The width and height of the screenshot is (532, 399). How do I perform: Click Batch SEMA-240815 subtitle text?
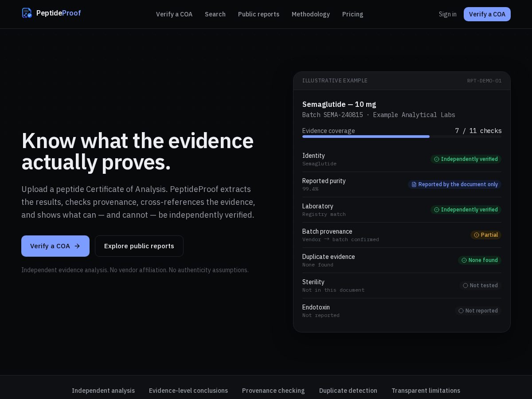[x=379, y=115]
